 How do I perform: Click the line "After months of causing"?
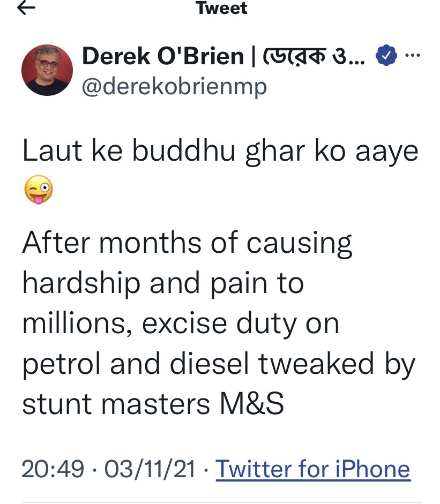point(187,243)
